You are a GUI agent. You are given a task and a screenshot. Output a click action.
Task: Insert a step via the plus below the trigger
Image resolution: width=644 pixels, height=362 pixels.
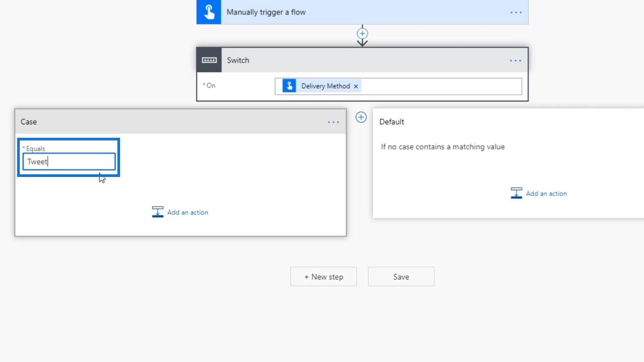(x=362, y=33)
